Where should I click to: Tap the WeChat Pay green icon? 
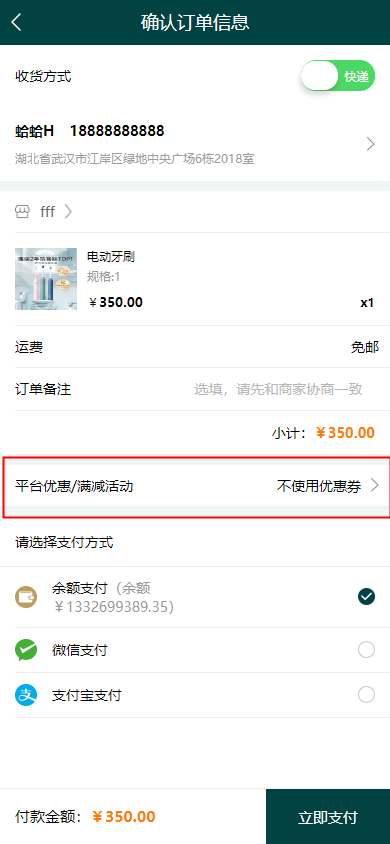pos(26,650)
